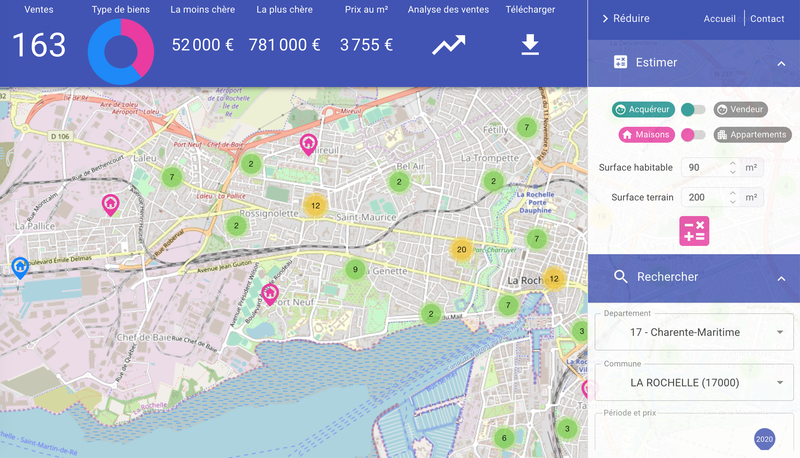Open the Département dropdown
The height and width of the screenshot is (458, 800).
[x=693, y=332]
